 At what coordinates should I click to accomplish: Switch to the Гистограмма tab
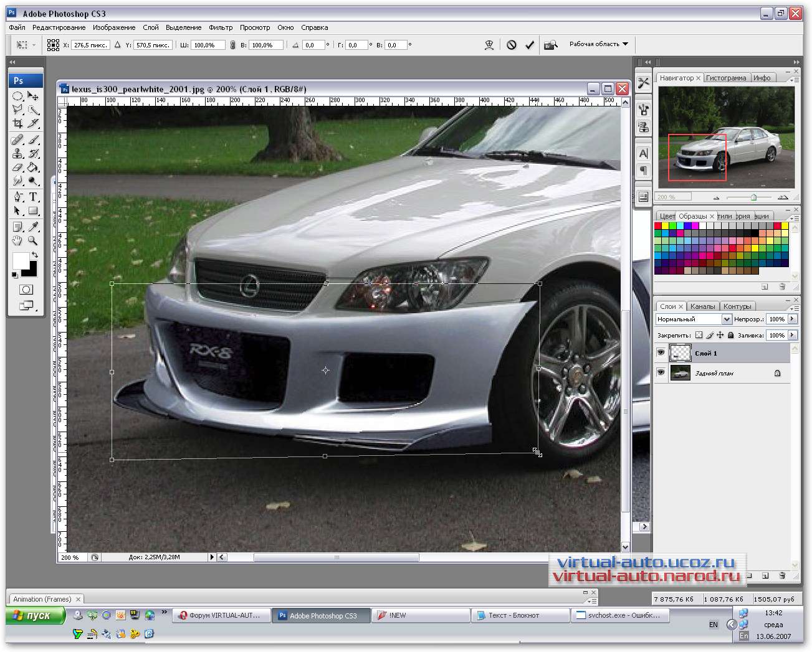point(726,78)
